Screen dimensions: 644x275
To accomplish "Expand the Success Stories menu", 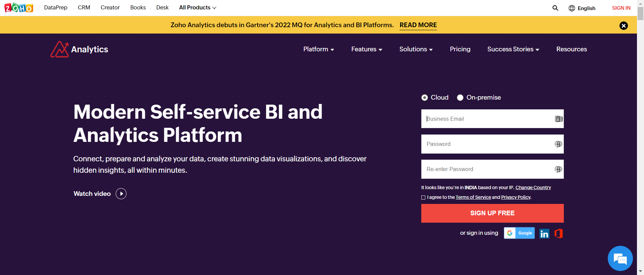I will tap(513, 49).
